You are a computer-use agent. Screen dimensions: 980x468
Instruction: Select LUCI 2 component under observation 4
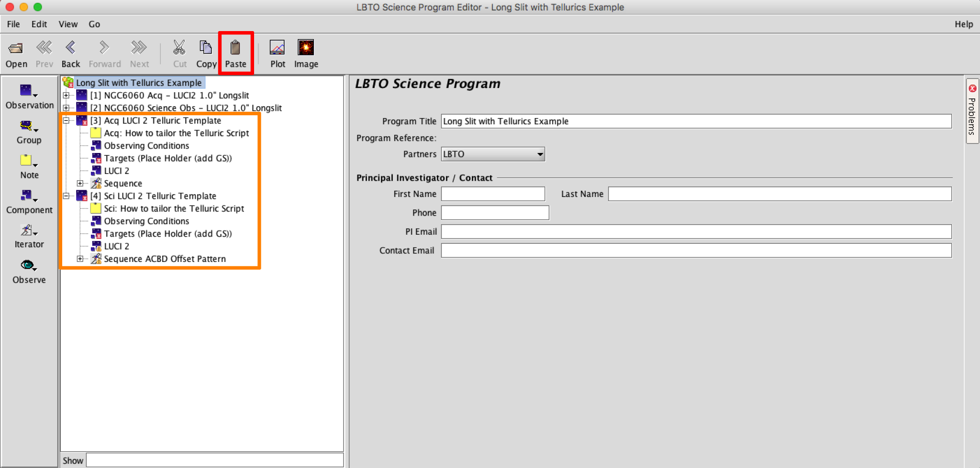(117, 246)
